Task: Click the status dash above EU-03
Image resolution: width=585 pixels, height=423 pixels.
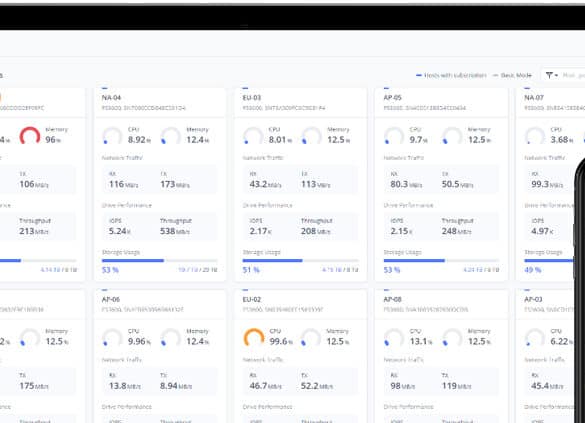Action: (245, 88)
